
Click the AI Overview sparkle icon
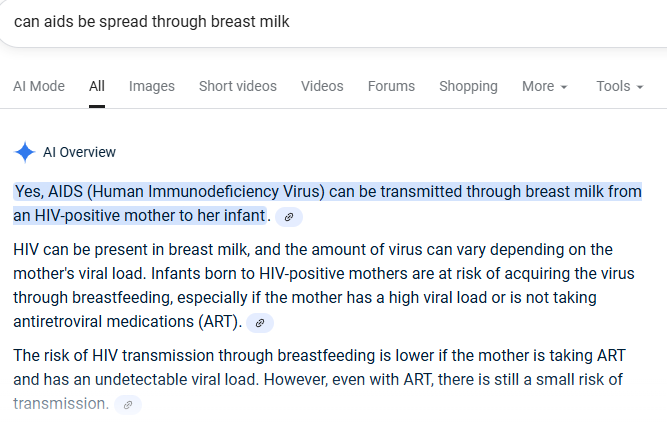point(25,152)
